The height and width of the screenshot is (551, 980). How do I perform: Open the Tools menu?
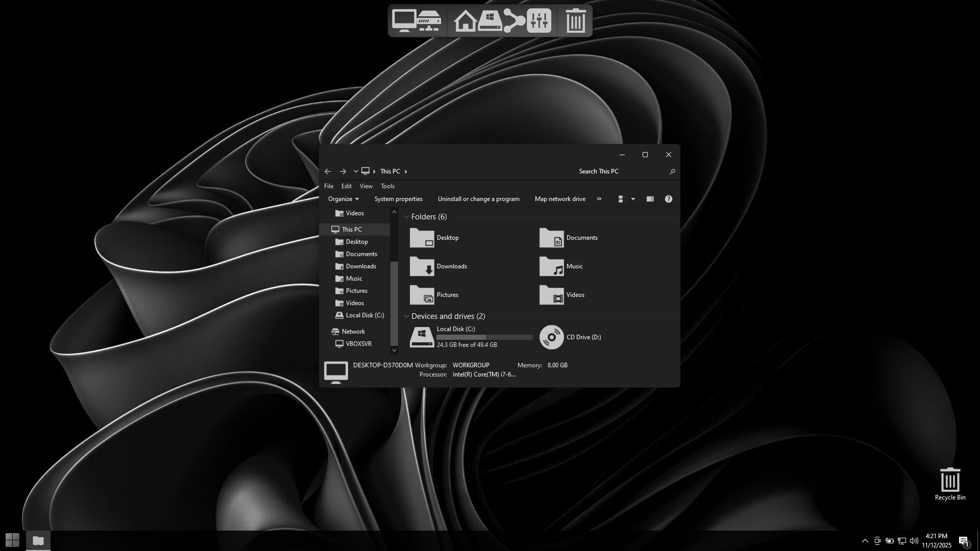click(x=387, y=186)
